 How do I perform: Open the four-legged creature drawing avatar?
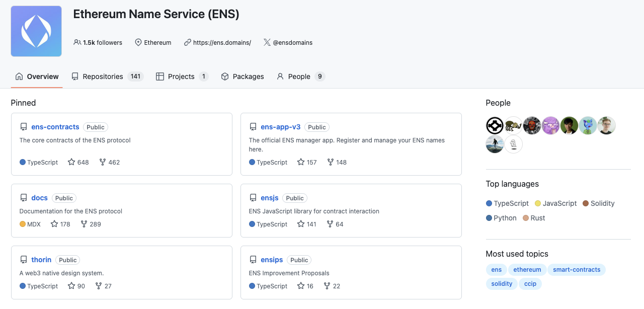513,125
